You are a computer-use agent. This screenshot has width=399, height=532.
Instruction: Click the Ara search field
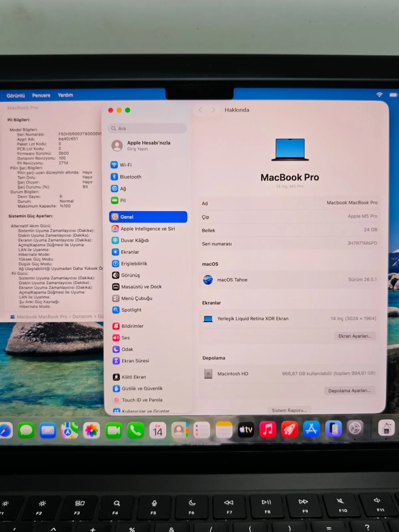pyautogui.click(x=147, y=128)
